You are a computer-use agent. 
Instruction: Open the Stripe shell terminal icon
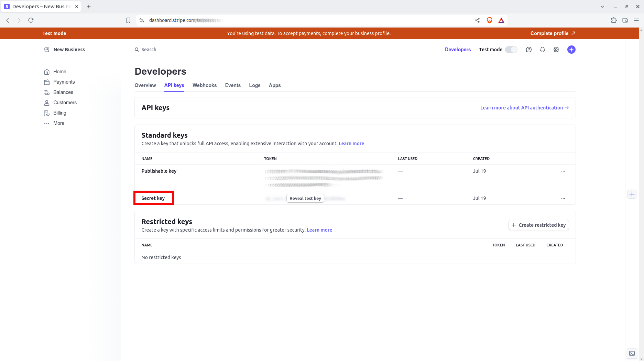tap(632, 353)
